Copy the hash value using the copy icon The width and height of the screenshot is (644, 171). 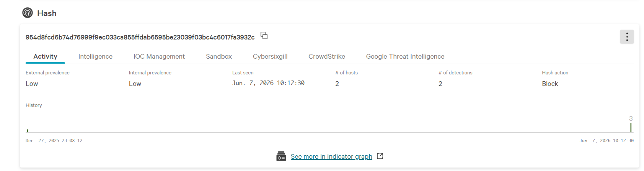pos(264,36)
